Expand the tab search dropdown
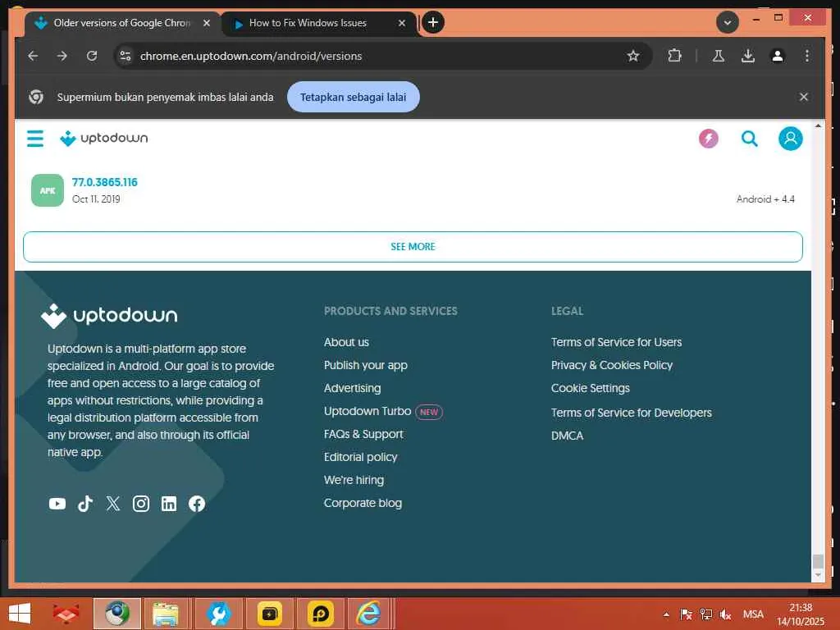Screen dimensions: 840x630 (x=728, y=22)
